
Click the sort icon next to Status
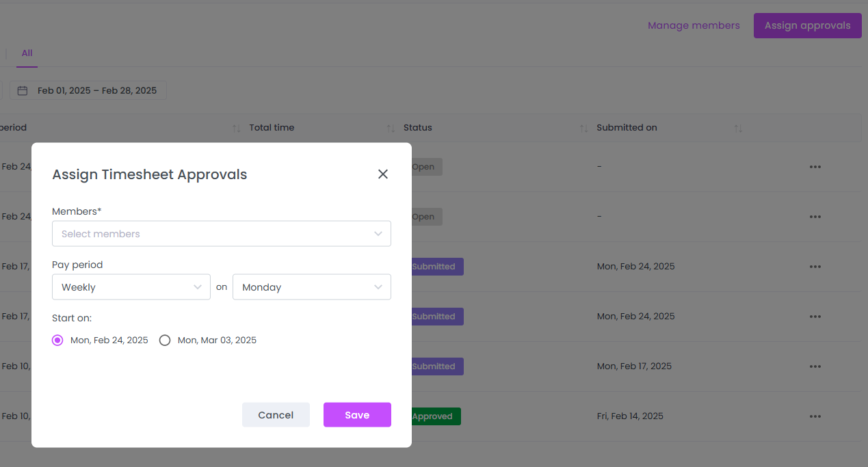(583, 127)
